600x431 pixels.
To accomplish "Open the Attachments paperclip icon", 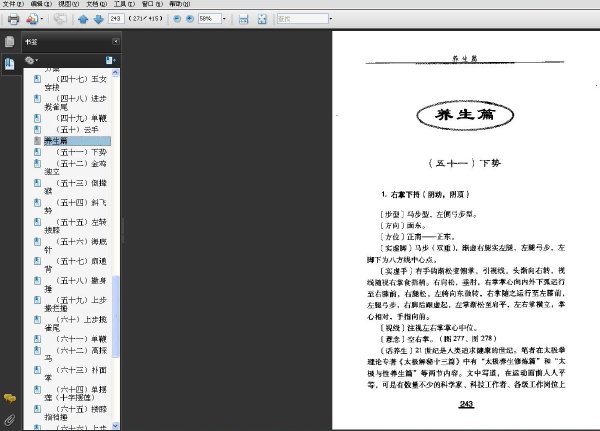I will point(10,420).
